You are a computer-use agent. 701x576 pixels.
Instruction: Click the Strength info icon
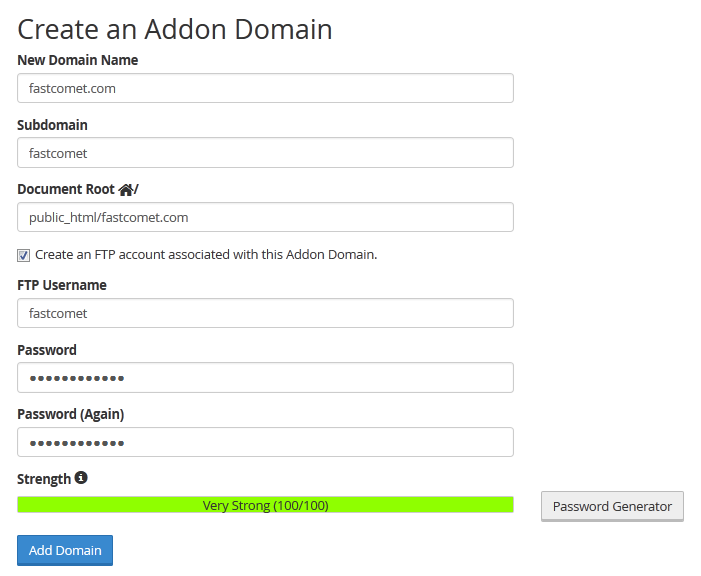pyautogui.click(x=81, y=478)
